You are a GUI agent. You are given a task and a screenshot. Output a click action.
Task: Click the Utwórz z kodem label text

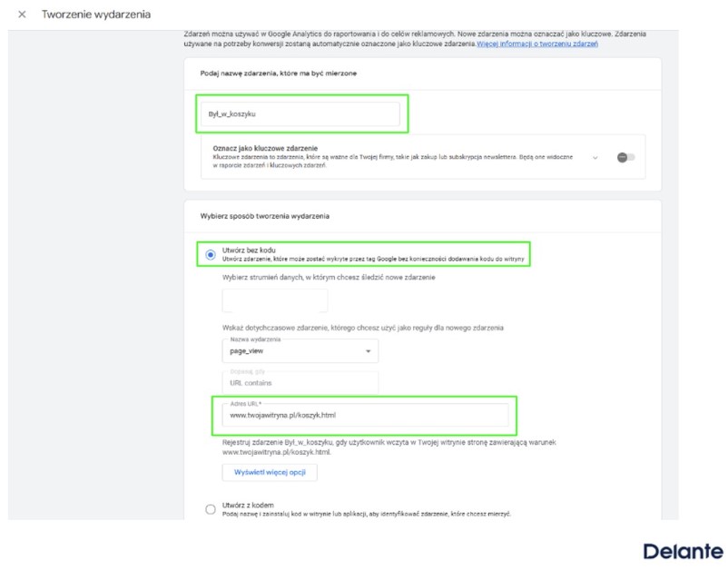(x=248, y=505)
